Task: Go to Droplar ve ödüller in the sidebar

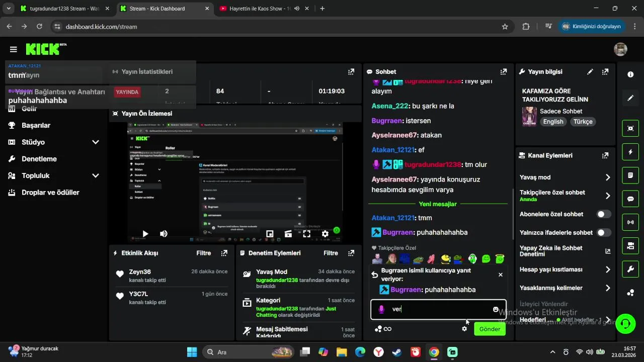Action: coord(50,193)
